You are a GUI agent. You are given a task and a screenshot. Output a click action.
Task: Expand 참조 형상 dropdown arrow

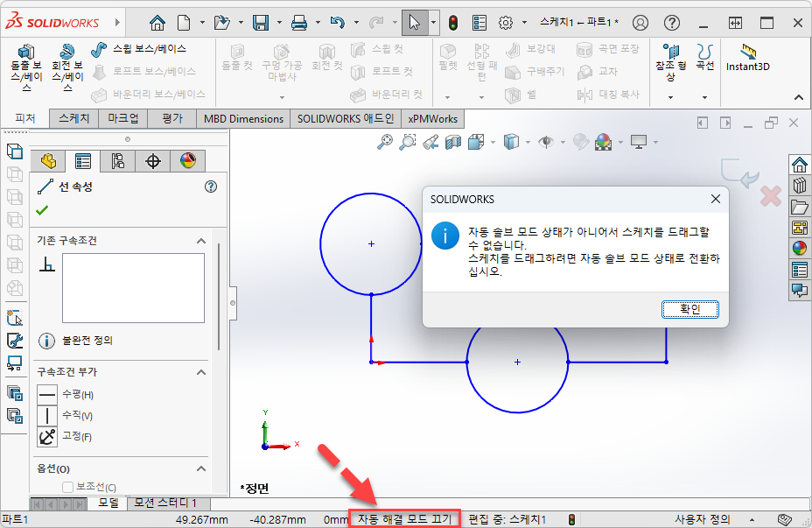tap(670, 97)
